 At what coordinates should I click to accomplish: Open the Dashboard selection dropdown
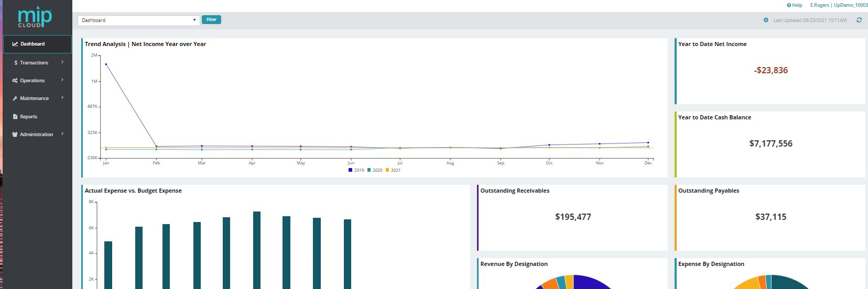pos(138,20)
